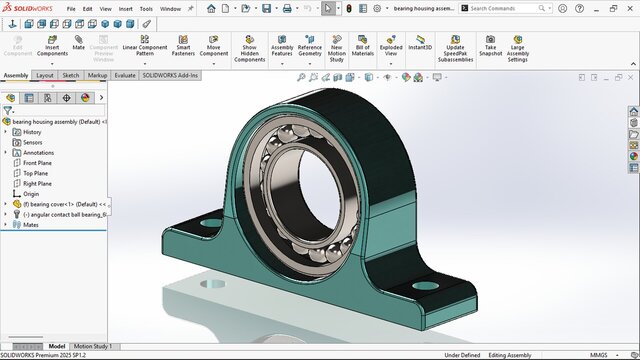This screenshot has height=360, width=640.
Task: Open the Edit menu
Action: (x=87, y=9)
